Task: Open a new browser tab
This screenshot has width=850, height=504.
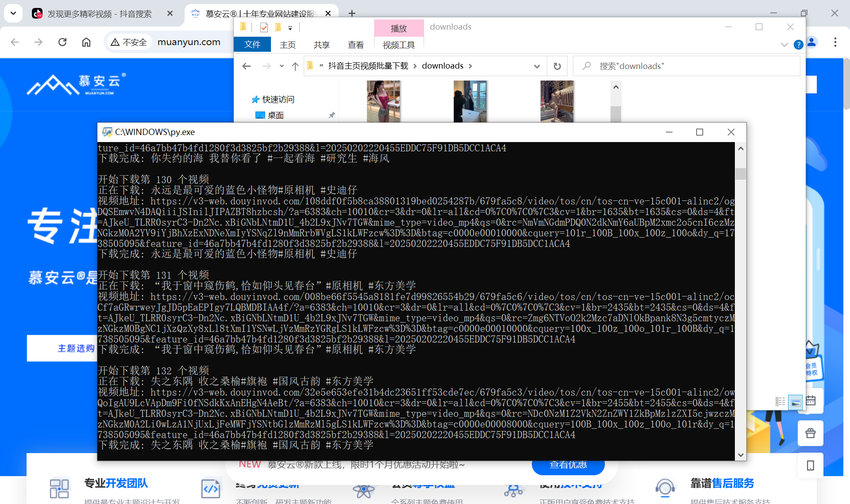Action: click(352, 14)
